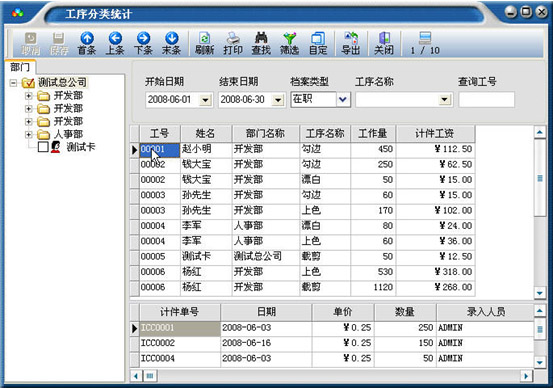Click the detail grid vertical scrollbar thumb
The image size is (553, 388).
pos(540,329)
